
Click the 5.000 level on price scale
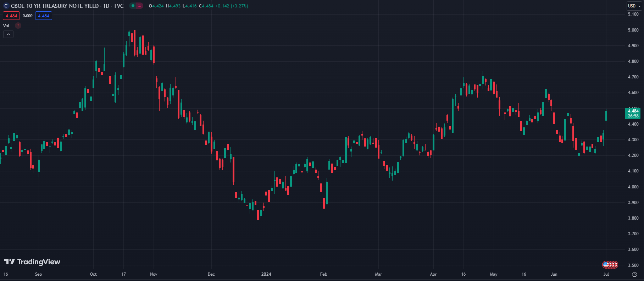[x=633, y=30]
